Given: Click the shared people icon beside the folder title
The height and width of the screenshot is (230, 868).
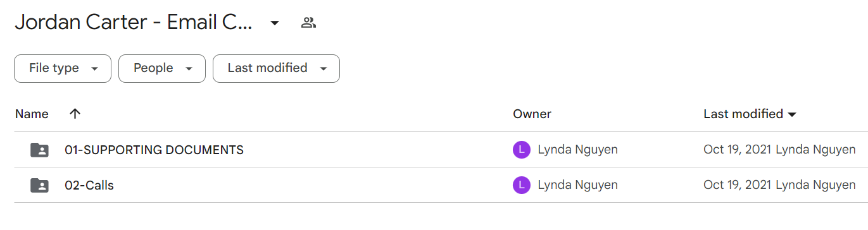Looking at the screenshot, I should [x=308, y=23].
